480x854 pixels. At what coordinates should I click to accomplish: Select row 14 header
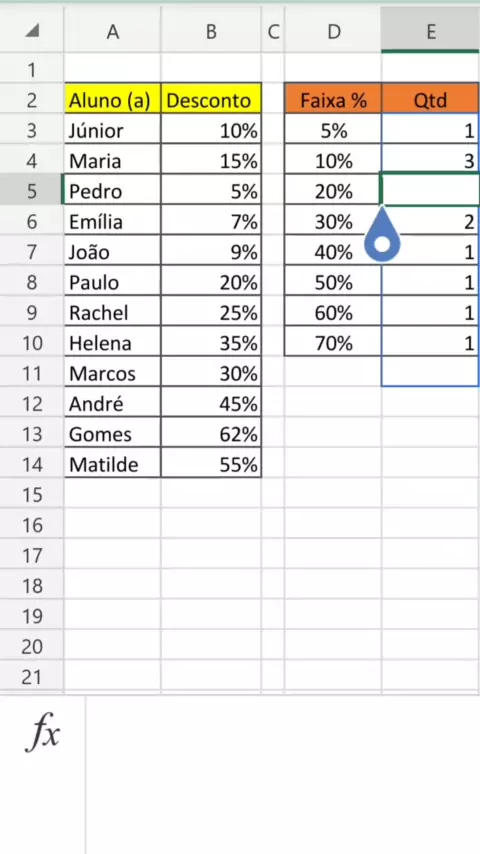click(x=32, y=465)
